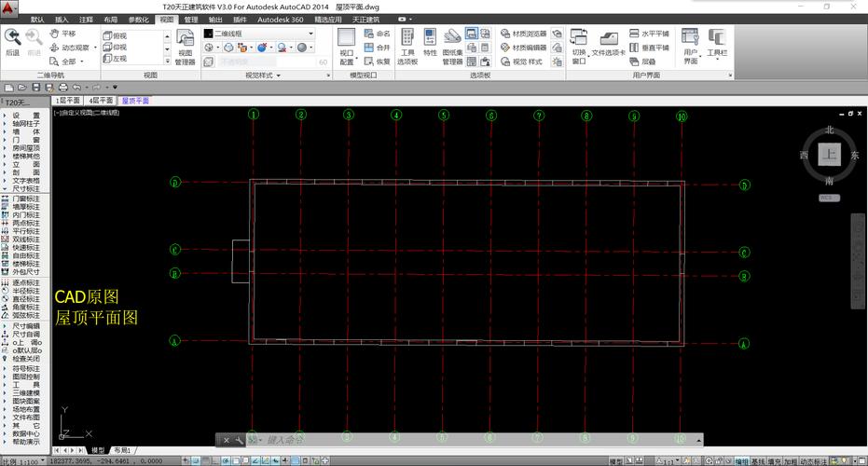Open the 二维线框 visual style dropdown

coord(259,34)
